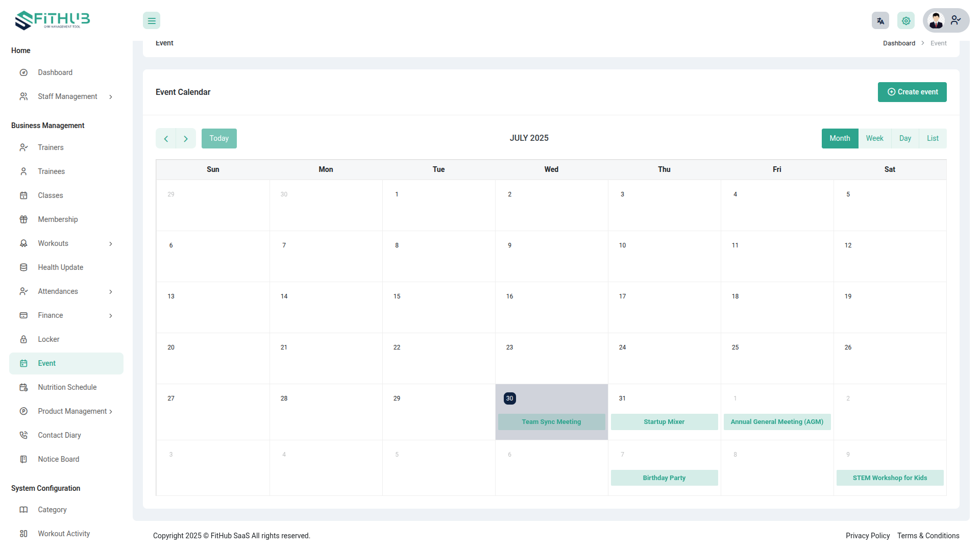Click the Create event button
Viewport: 980px width, 551px height.
click(x=912, y=92)
